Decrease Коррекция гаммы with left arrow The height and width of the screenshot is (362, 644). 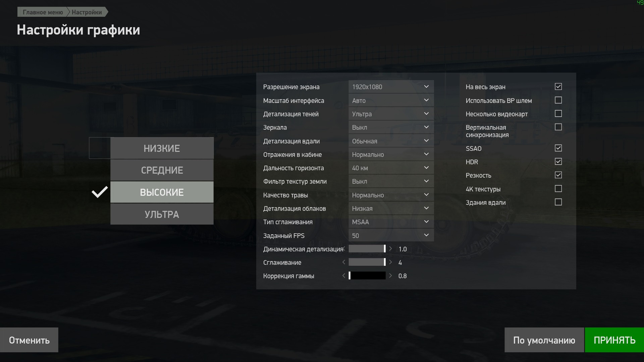click(x=344, y=276)
